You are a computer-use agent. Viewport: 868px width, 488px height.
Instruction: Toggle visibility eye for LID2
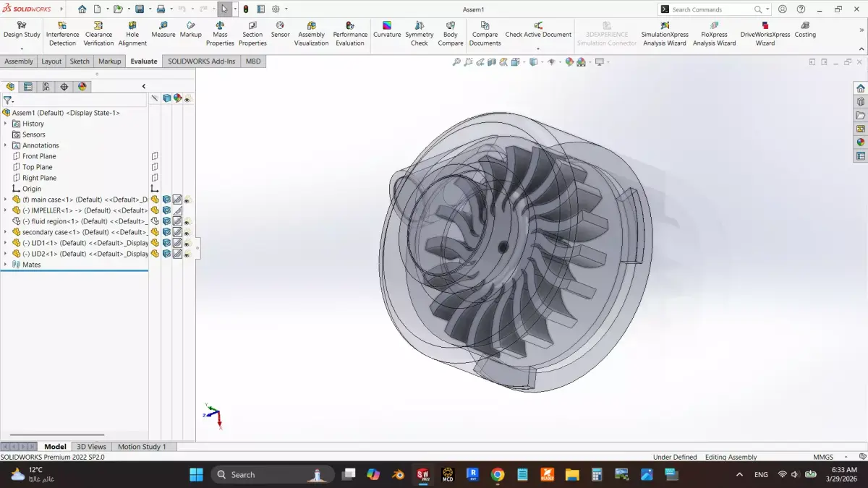point(187,254)
